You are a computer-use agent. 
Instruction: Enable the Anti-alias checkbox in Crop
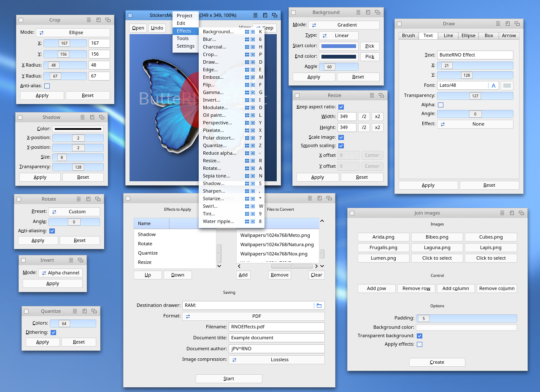pos(47,86)
